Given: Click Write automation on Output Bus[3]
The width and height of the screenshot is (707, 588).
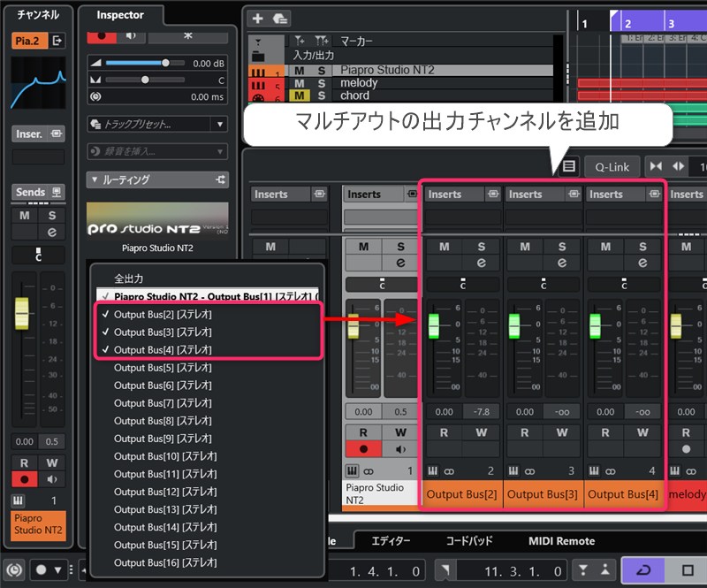Looking at the screenshot, I should click(562, 432).
